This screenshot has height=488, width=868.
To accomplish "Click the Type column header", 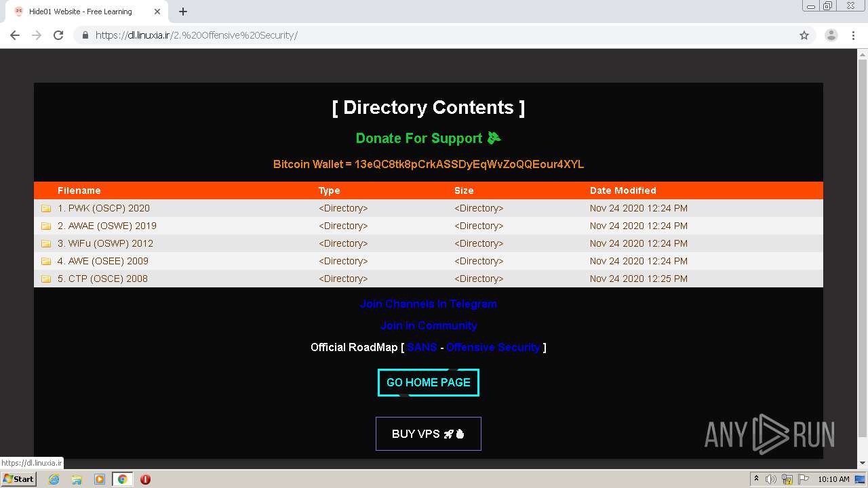I will point(330,190).
